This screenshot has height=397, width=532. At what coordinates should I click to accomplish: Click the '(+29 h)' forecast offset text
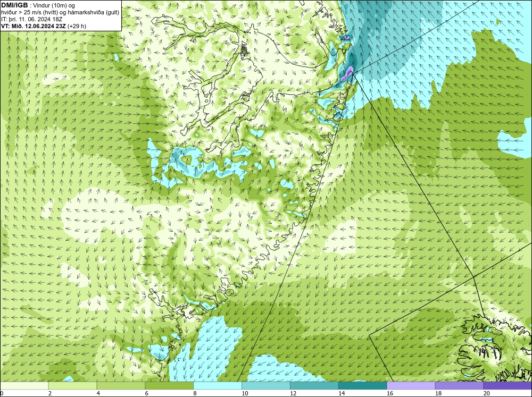(77, 26)
